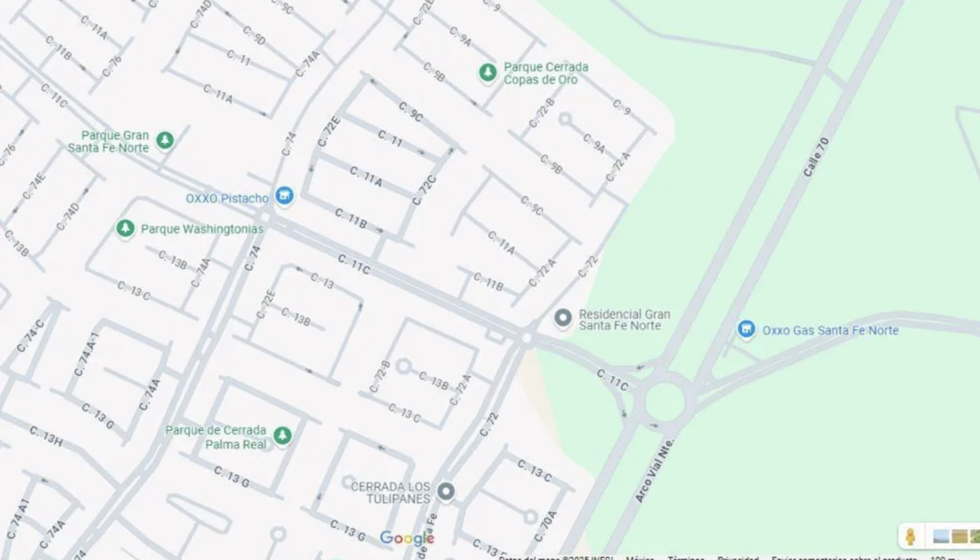This screenshot has width=980, height=560.
Task: Click the Google logo on the map
Action: pos(407,538)
